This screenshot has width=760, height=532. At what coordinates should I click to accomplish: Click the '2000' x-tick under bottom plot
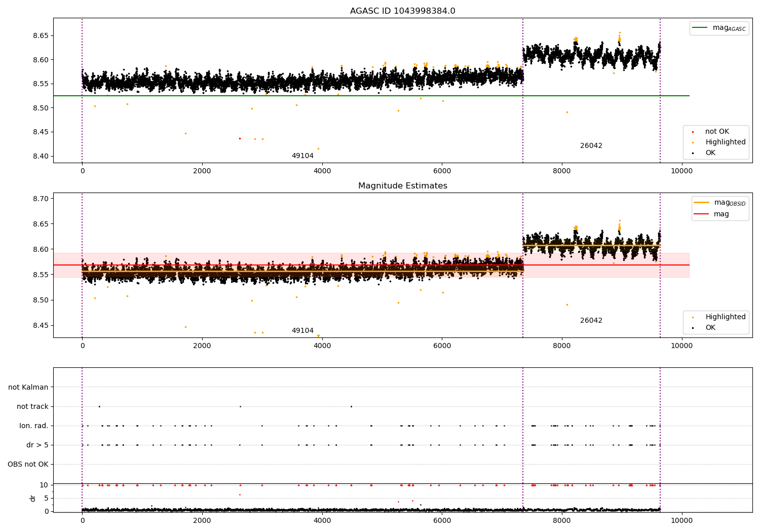(x=202, y=520)
